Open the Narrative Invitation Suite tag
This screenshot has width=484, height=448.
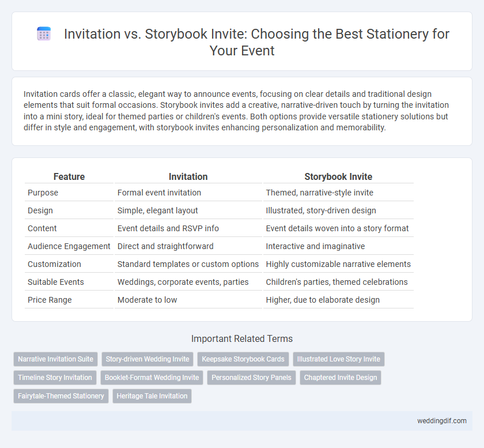(55, 359)
